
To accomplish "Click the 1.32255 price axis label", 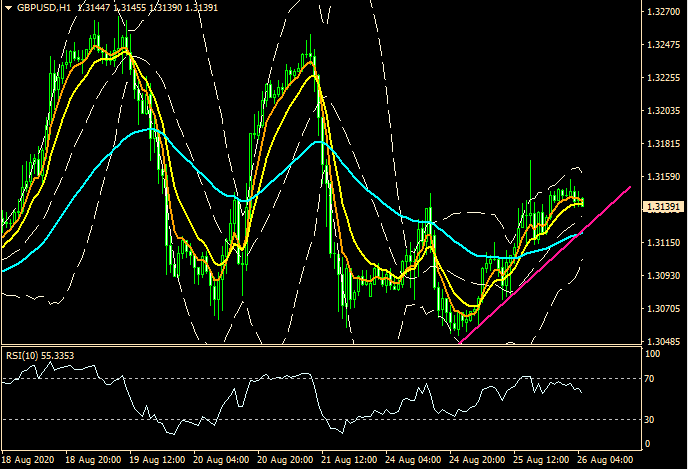I will (660, 78).
